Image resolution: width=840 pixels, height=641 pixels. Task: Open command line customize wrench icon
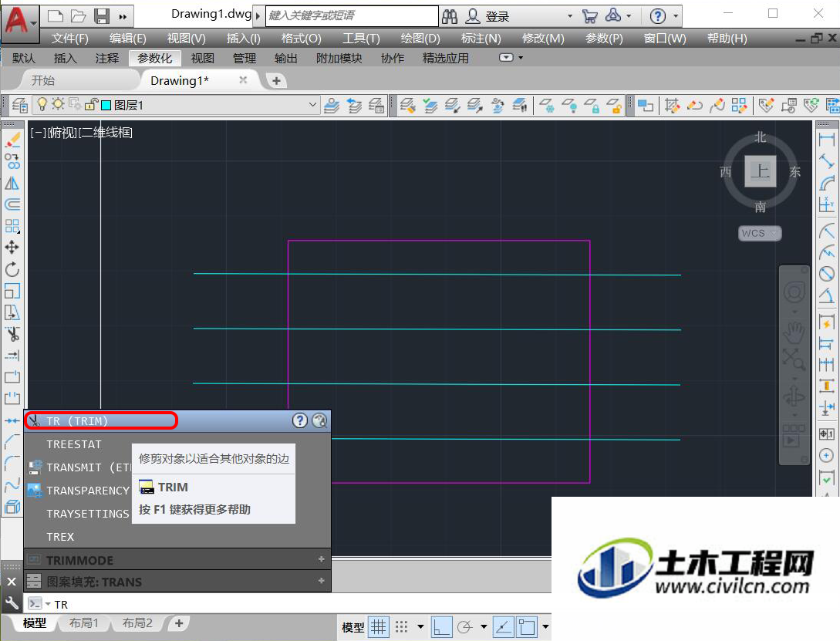pos(12,603)
